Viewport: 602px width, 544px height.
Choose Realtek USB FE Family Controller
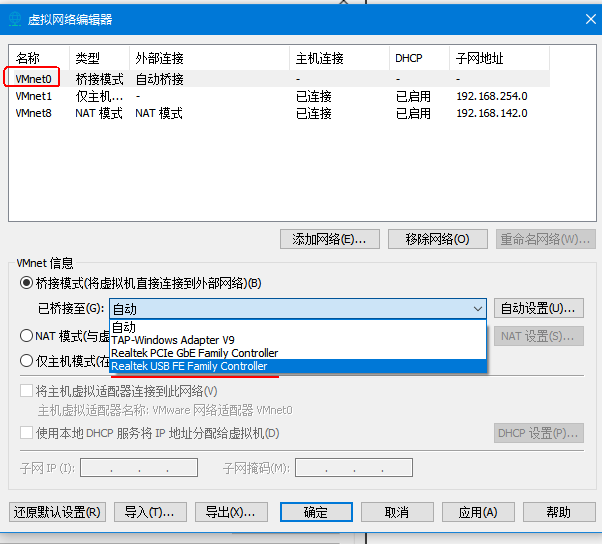(298, 366)
